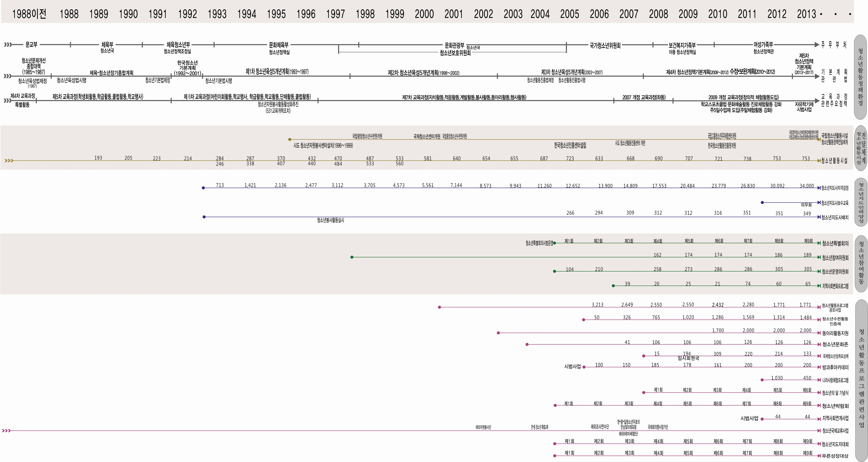Click the 문교부 ministry label
Viewport: 868px width, 462px height.
[x=31, y=45]
